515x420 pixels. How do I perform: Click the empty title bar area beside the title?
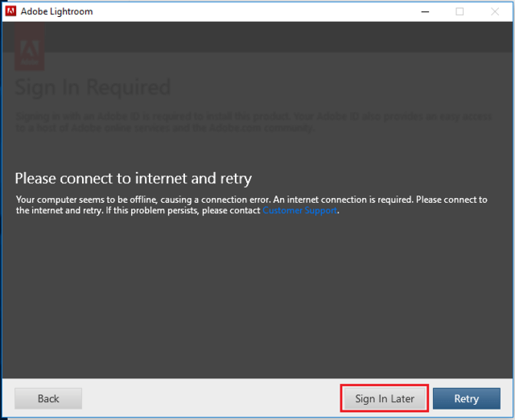241,11
